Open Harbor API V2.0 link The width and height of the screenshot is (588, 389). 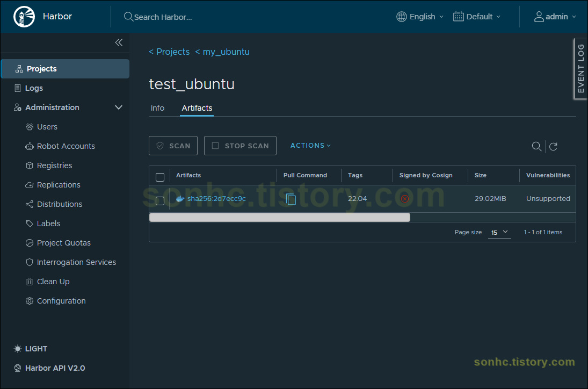[x=55, y=368]
